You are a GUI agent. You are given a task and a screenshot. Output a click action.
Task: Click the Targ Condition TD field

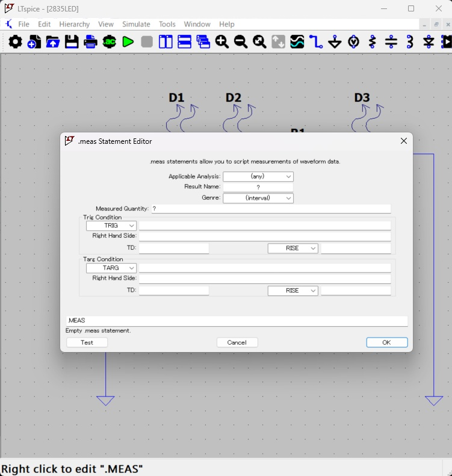click(x=174, y=291)
